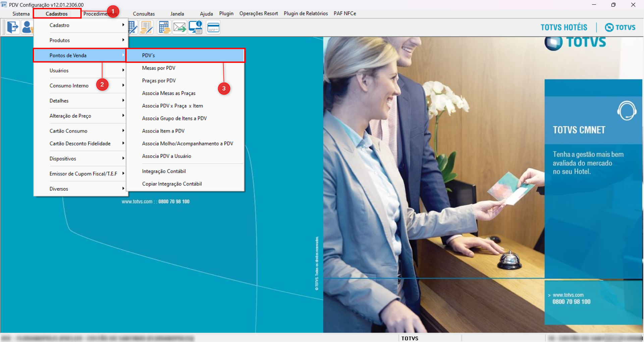This screenshot has width=644, height=342.
Task: Open Associa Mesas as Praças
Action: [185, 93]
